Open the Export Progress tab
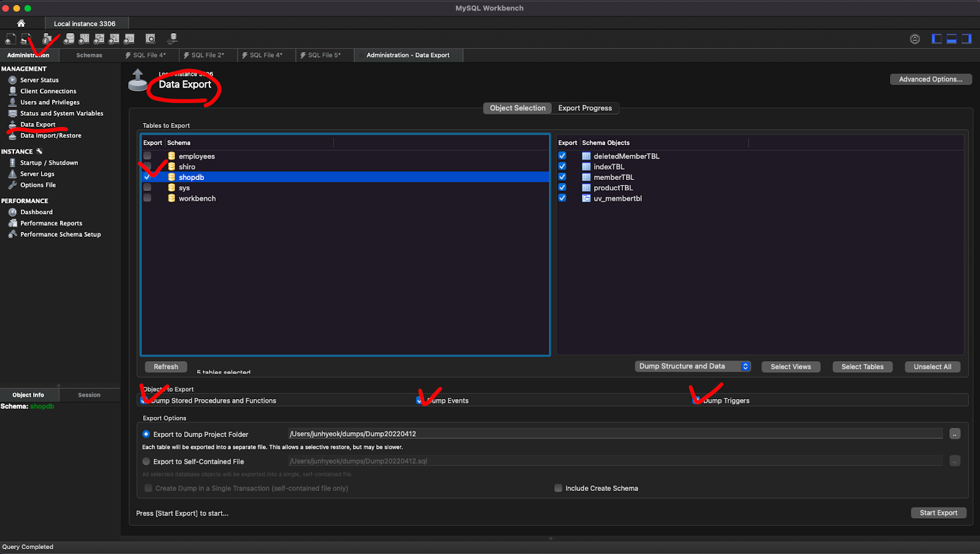Screen dimensions: 980x554 [585, 108]
